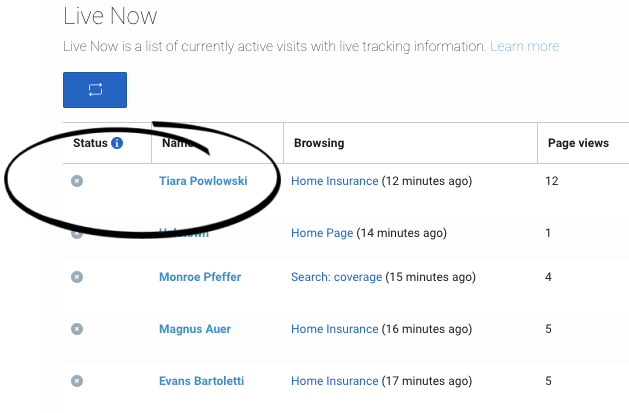
Task: Click Monroe Pfeffer's offline status icon
Action: click(77, 277)
